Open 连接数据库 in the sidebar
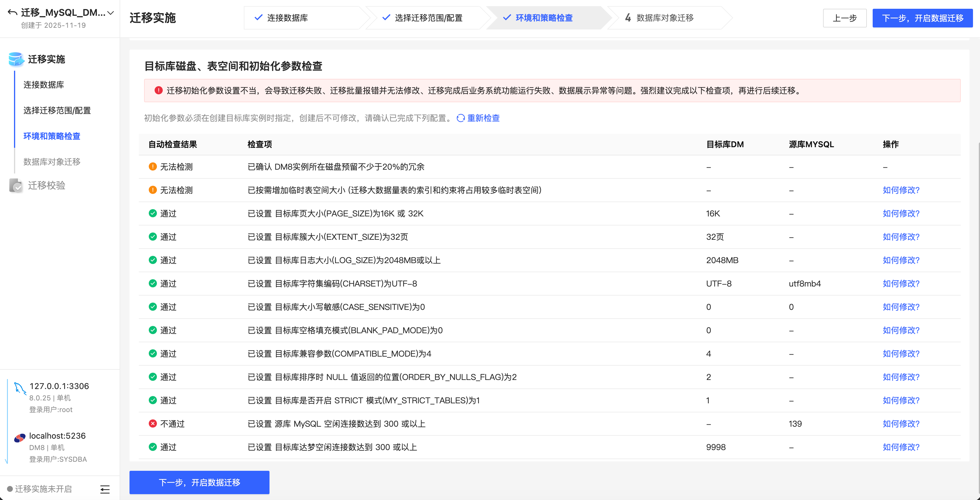The width and height of the screenshot is (980, 500). (x=44, y=84)
